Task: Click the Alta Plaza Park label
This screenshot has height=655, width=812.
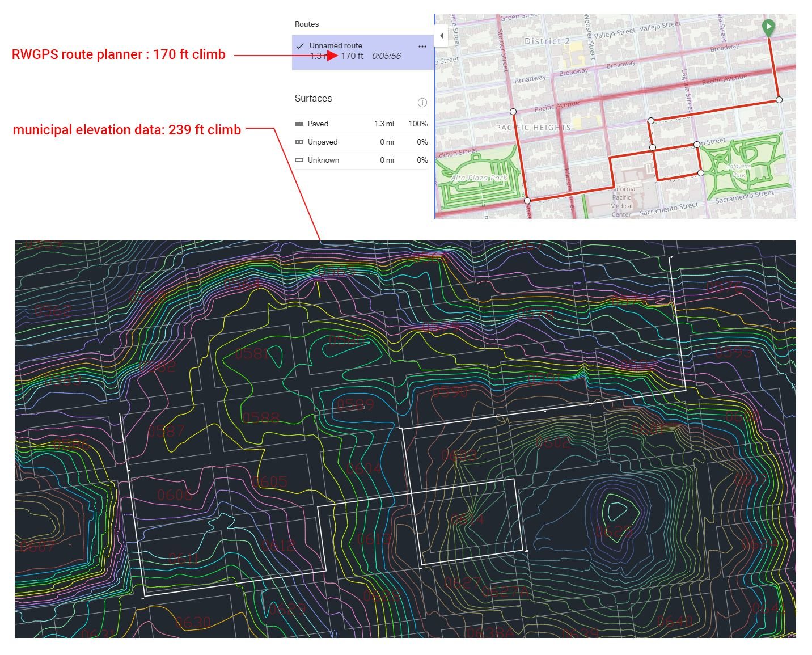Action: [479, 178]
